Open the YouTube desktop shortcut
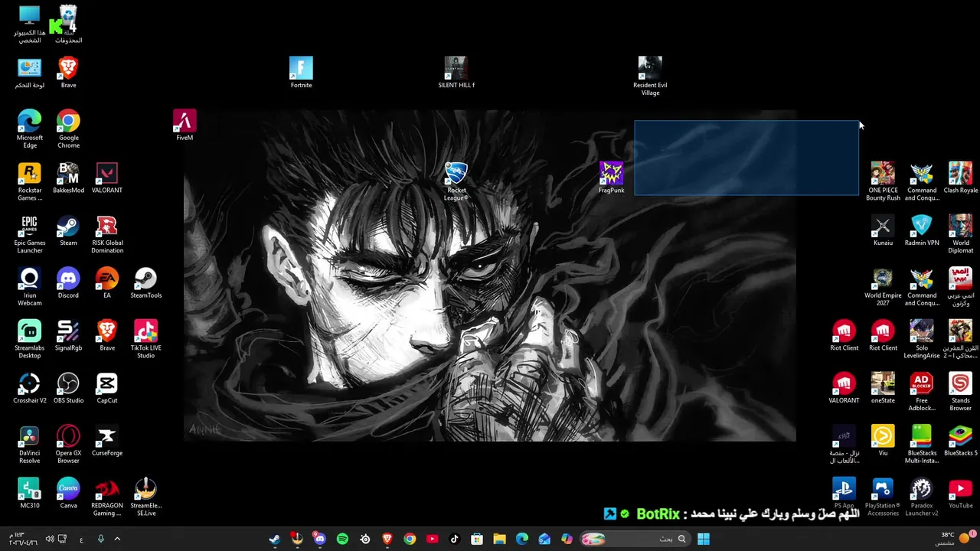The image size is (980, 551). tap(960, 493)
